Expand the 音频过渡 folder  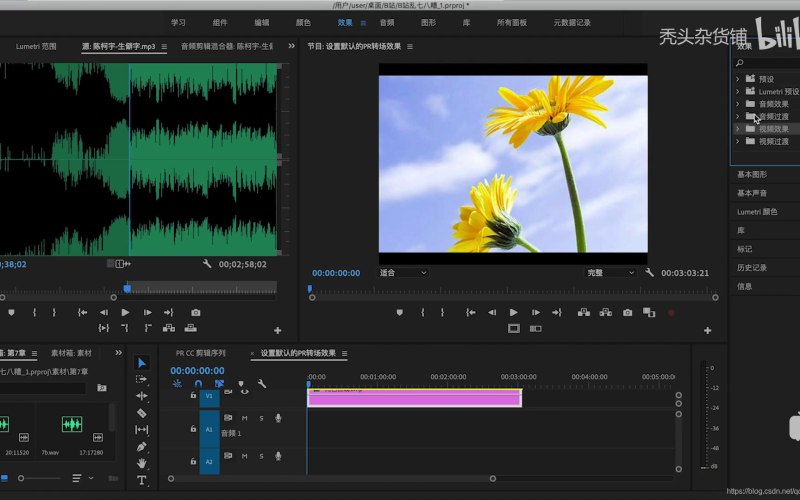(x=738, y=116)
